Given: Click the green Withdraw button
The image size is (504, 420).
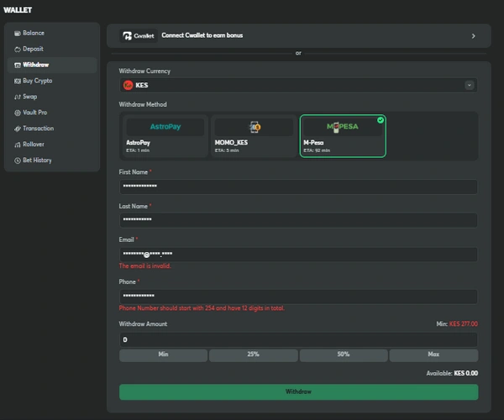Looking at the screenshot, I should [298, 392].
